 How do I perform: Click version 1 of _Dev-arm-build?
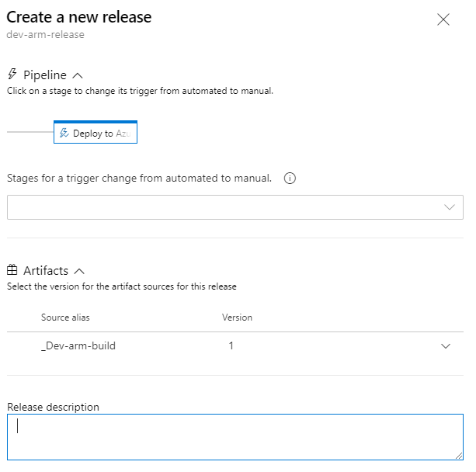231,345
